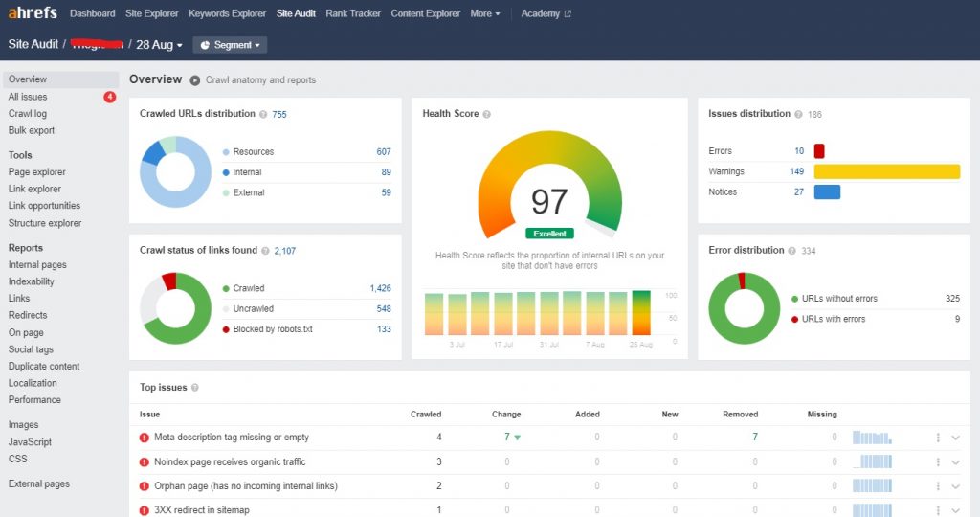
Task: Select Site Audit tab
Action: point(297,13)
